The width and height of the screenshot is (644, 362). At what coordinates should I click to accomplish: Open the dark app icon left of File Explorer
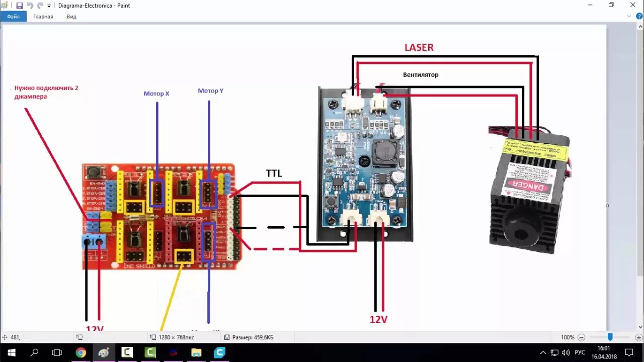[174, 352]
